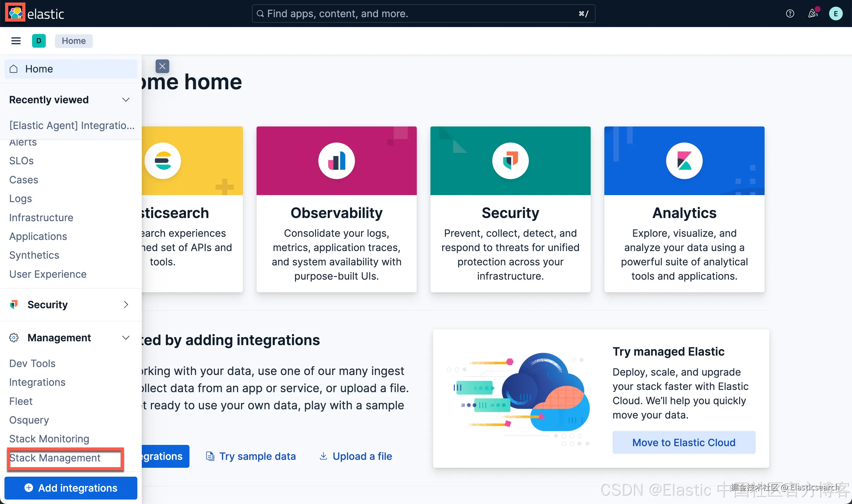Click the Elasticsearch card icon
This screenshot has height=504, width=852.
pyautogui.click(x=163, y=161)
